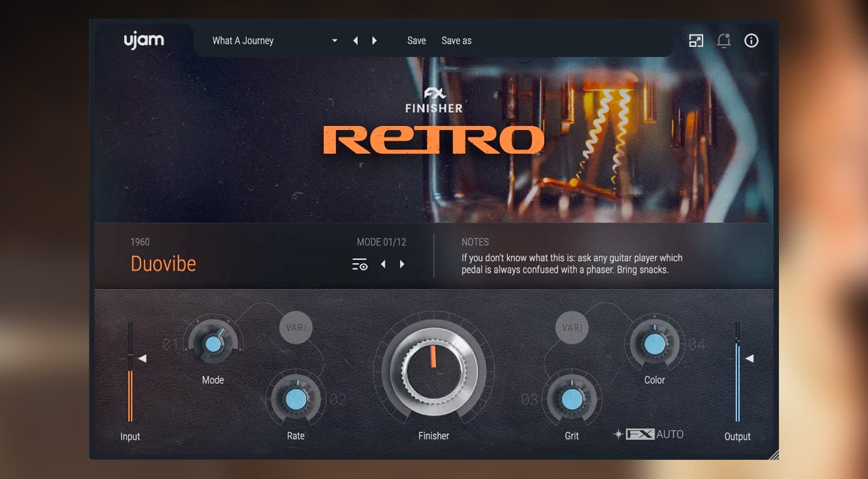Click Save as in the top bar
Image resolution: width=868 pixels, height=479 pixels.
(x=457, y=41)
